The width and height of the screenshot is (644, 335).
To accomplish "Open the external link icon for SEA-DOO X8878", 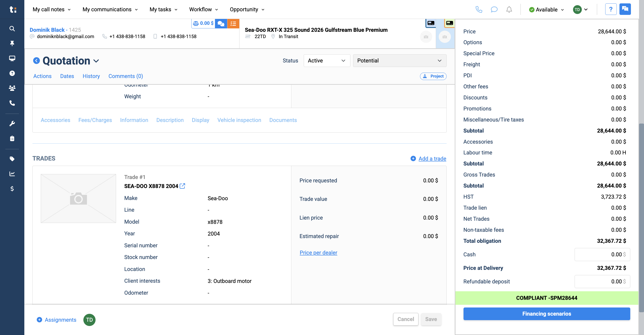I will click(x=183, y=186).
